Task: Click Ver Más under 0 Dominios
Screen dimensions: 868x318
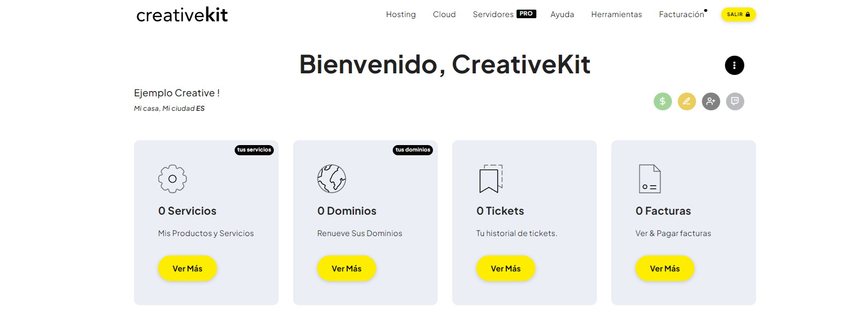Action: tap(347, 268)
